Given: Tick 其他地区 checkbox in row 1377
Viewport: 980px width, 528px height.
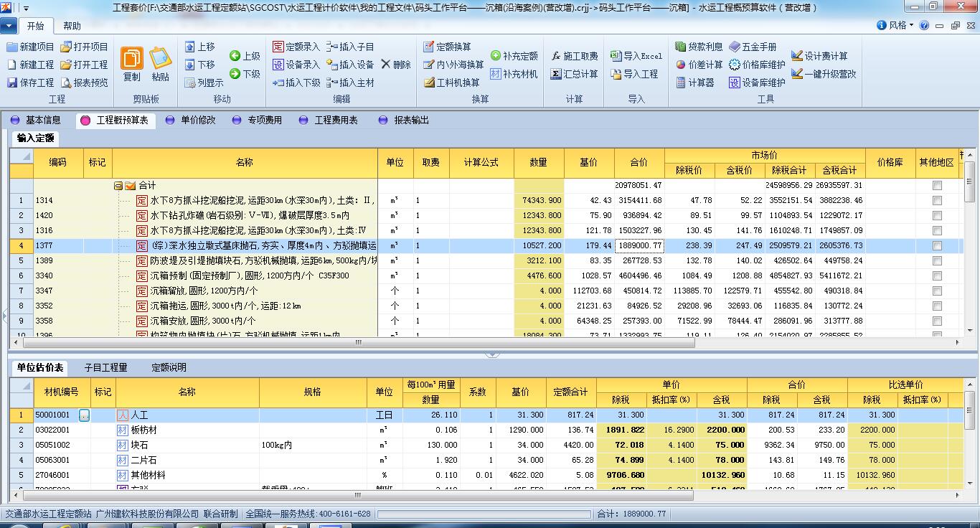Looking at the screenshot, I should [x=937, y=246].
